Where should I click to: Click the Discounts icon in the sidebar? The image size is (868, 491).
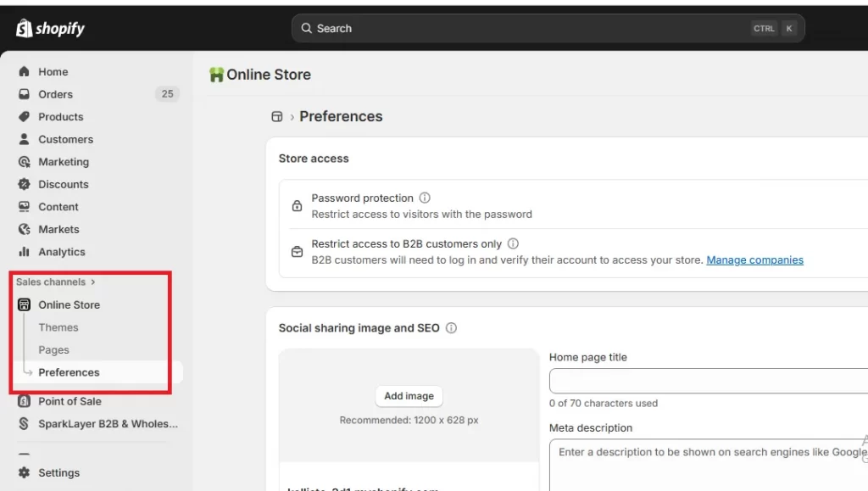point(25,184)
